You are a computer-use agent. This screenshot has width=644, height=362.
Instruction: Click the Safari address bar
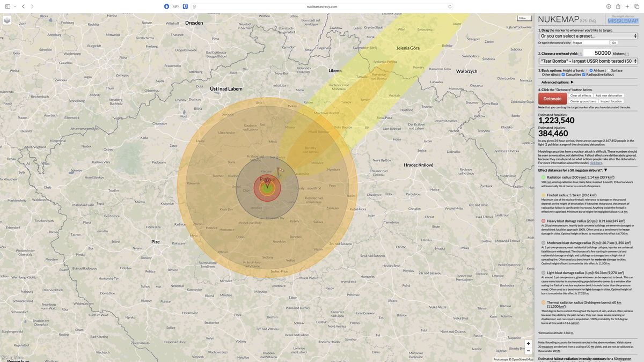(322, 6)
